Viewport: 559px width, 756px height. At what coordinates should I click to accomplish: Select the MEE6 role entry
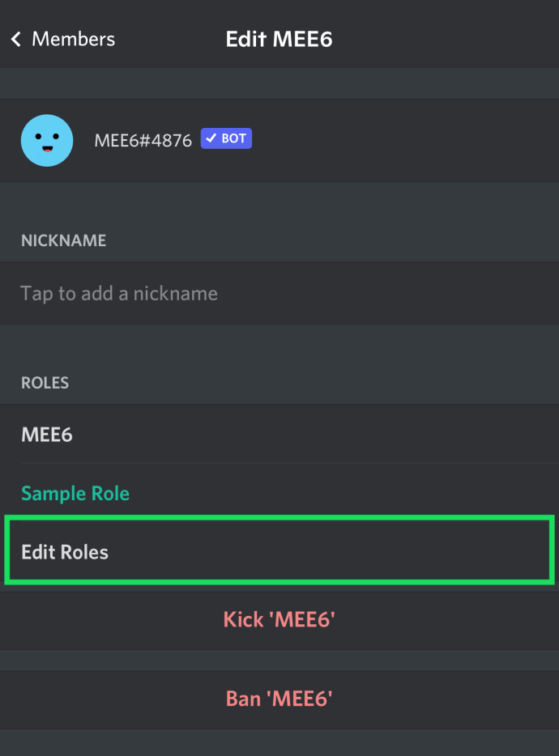(279, 434)
